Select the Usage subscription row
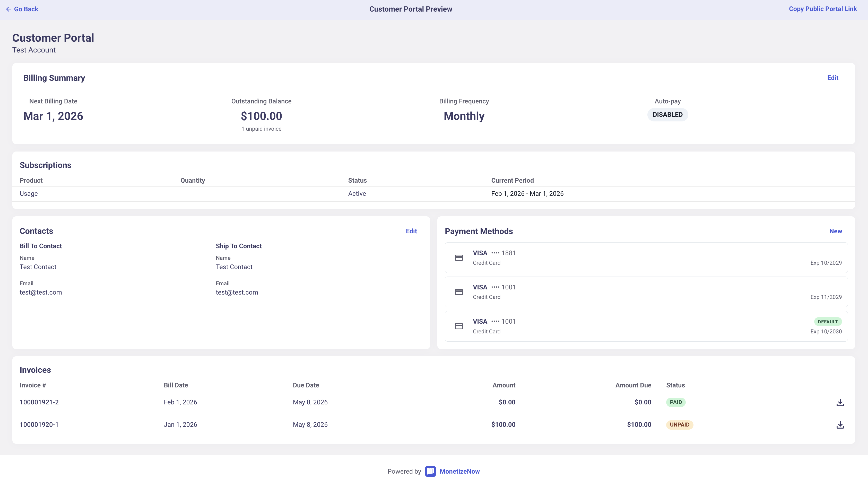This screenshot has width=868, height=479. click(29, 194)
